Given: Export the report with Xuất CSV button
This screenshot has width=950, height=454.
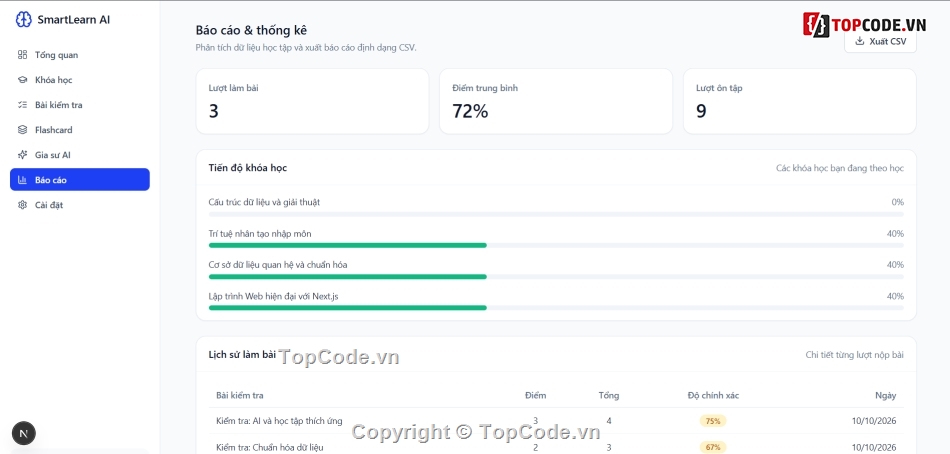Looking at the screenshot, I should pos(880,41).
